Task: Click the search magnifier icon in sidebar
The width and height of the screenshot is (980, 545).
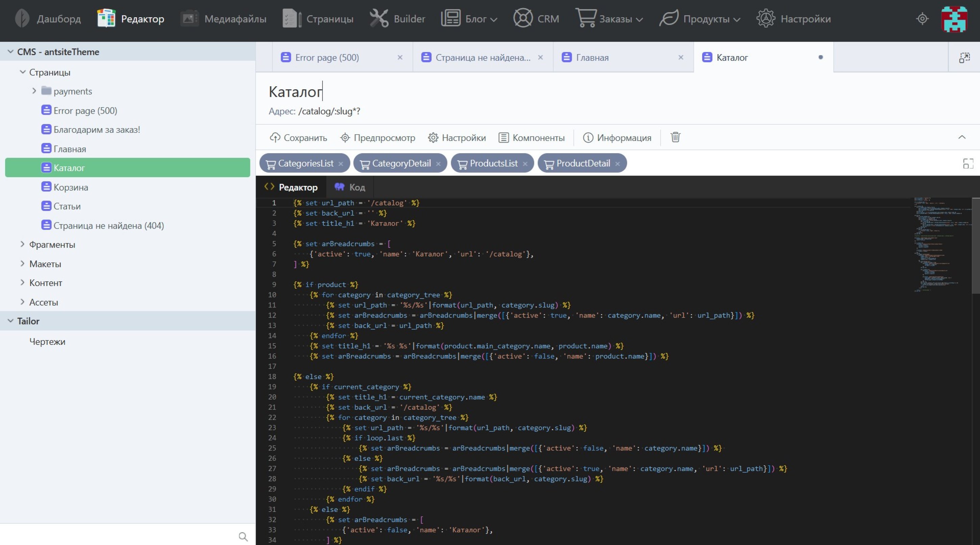Action: click(x=243, y=537)
